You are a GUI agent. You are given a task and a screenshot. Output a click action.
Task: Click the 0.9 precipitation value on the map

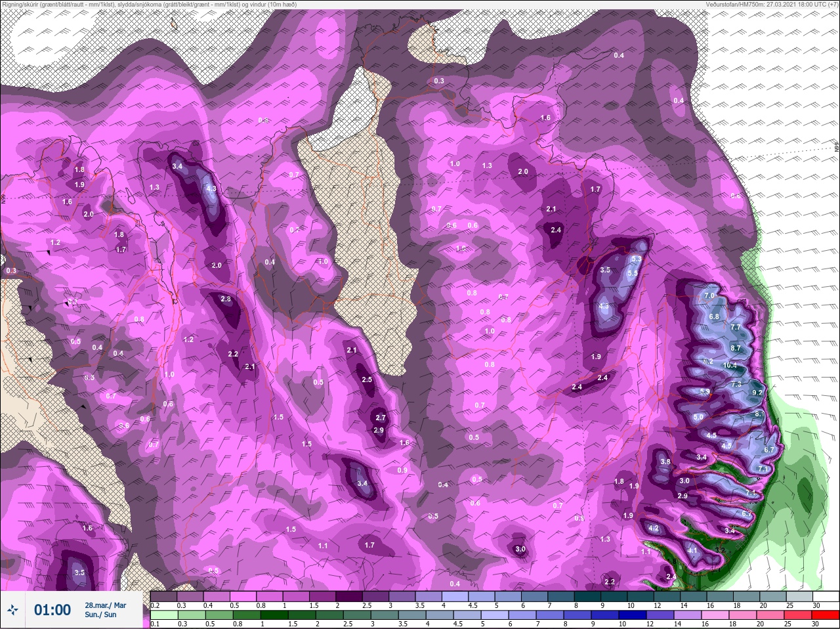coord(402,470)
